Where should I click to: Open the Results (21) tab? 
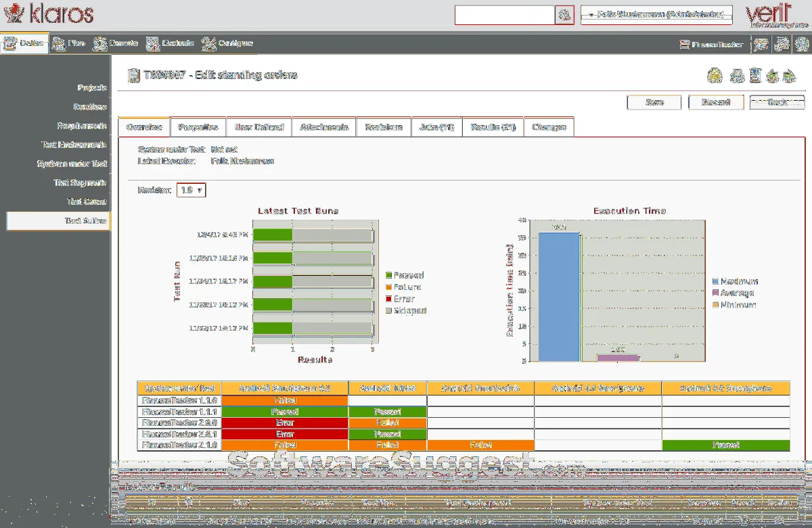[493, 127]
